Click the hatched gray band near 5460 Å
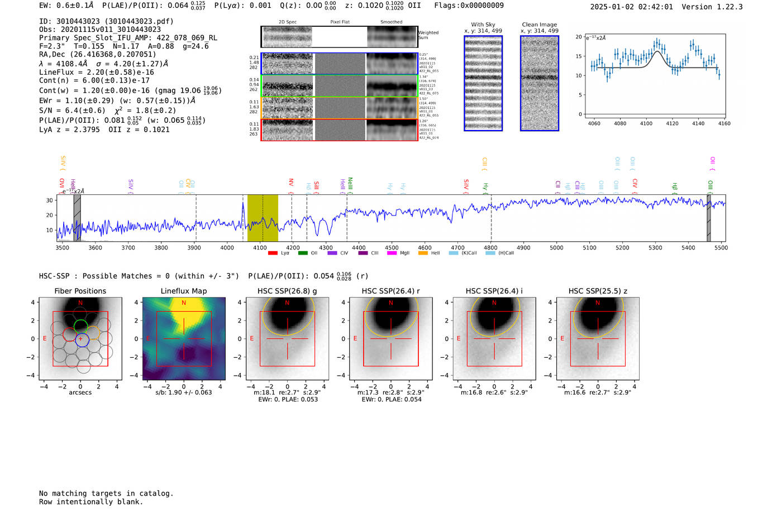 pyautogui.click(x=709, y=218)
